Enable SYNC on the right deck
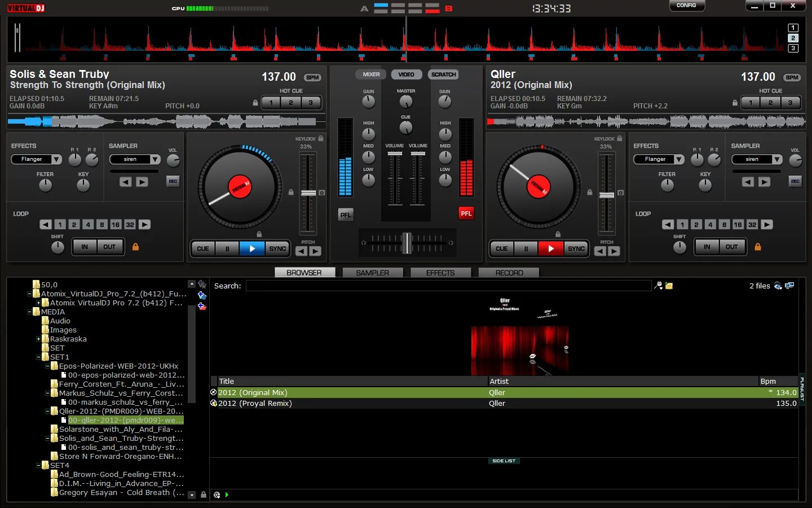This screenshot has width=812, height=508. click(576, 248)
